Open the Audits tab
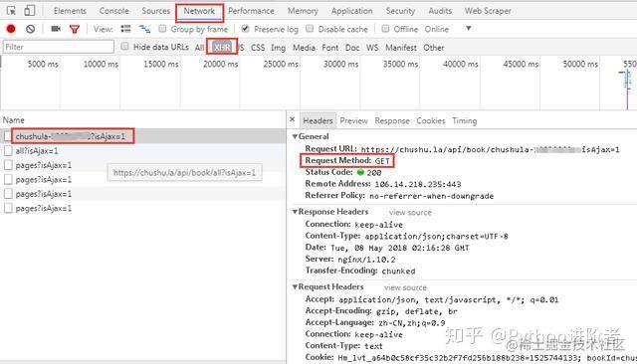The image size is (637, 364). [x=440, y=11]
